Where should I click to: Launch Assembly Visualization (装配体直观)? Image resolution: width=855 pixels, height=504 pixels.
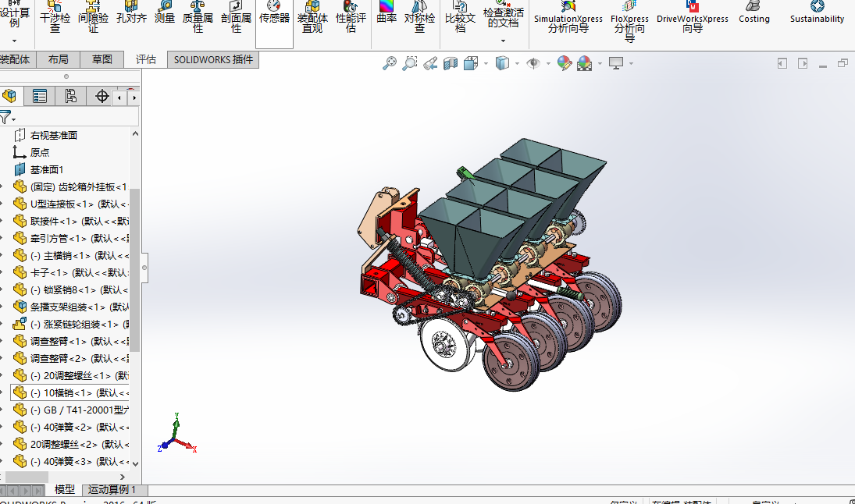[x=312, y=17]
